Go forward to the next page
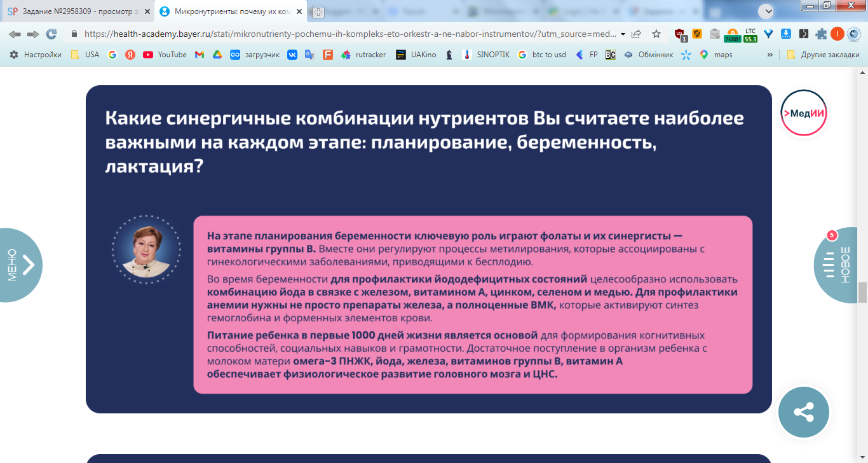The image size is (868, 463). pos(32,34)
